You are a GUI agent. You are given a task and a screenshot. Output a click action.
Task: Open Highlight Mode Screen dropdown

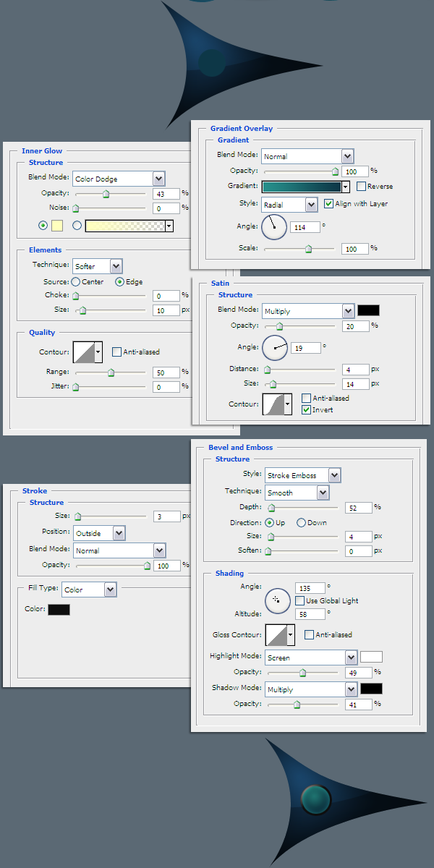click(x=311, y=658)
